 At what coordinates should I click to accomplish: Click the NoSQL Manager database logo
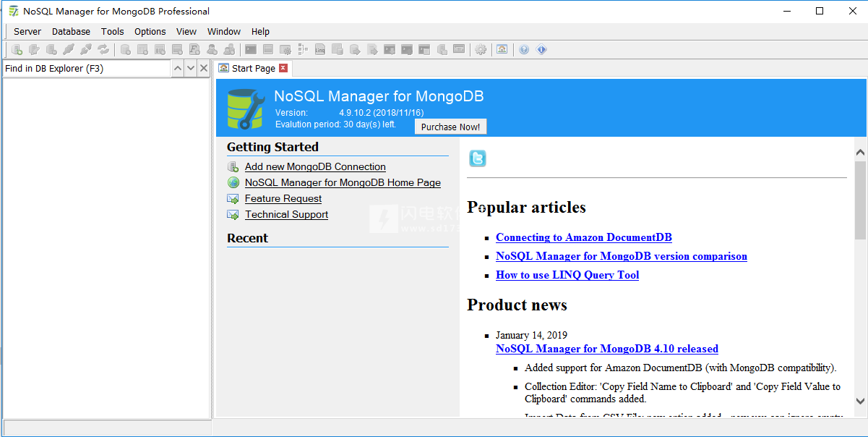tap(246, 108)
